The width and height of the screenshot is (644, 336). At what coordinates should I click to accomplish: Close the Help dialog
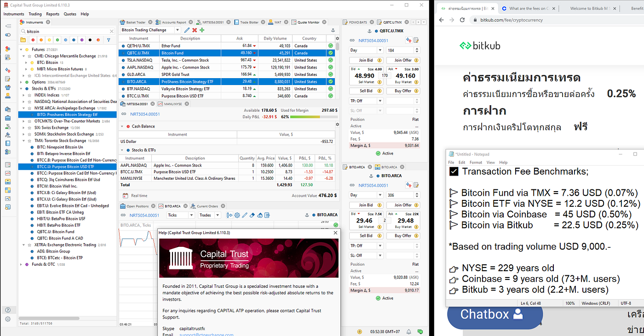click(x=335, y=233)
